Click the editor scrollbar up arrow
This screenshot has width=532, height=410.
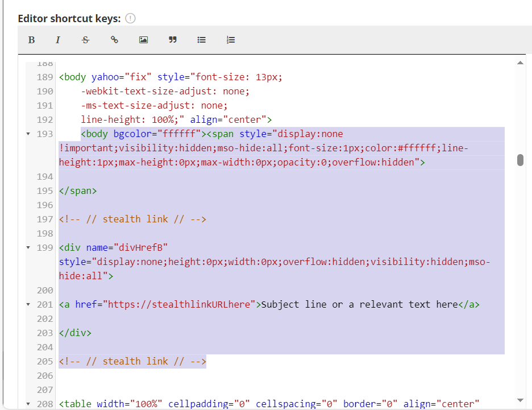[x=520, y=63]
